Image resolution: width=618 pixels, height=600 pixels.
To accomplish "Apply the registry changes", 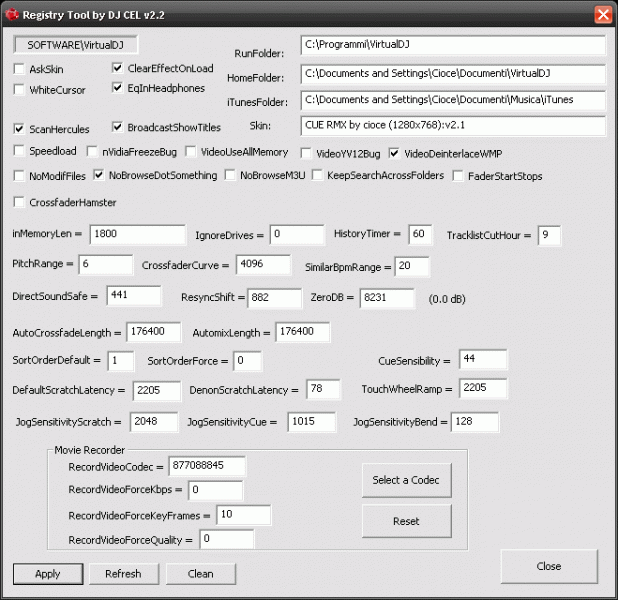I will 48,574.
